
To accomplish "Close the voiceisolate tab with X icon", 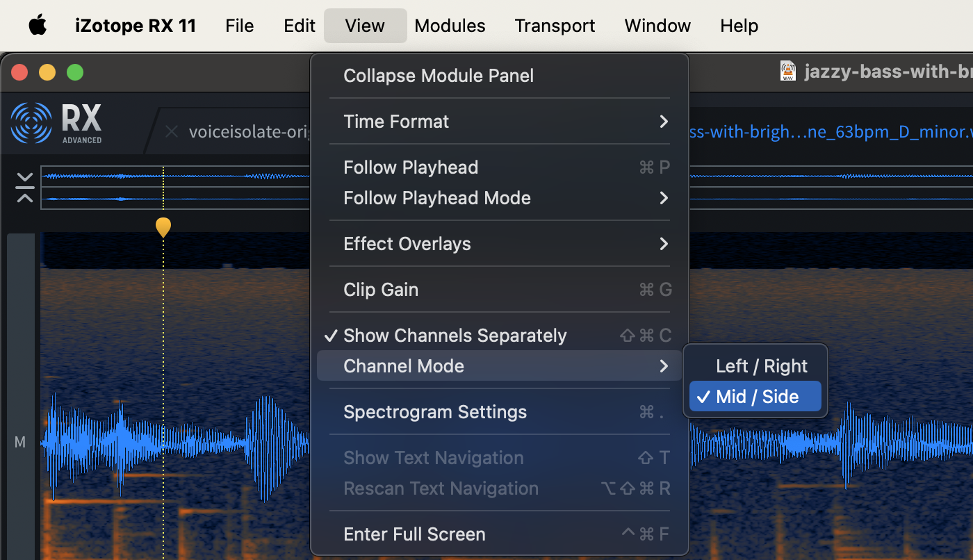I will 172,131.
